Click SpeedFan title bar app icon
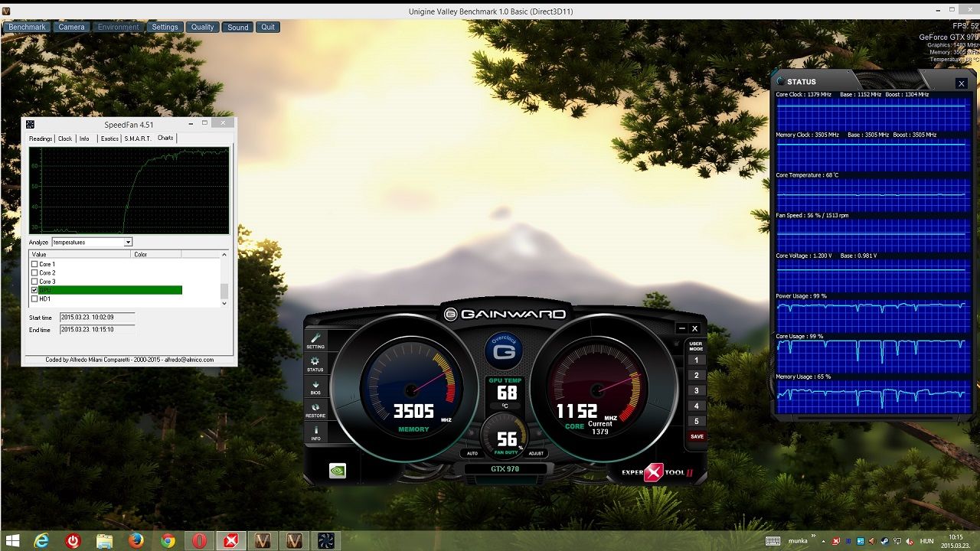 pos(30,124)
